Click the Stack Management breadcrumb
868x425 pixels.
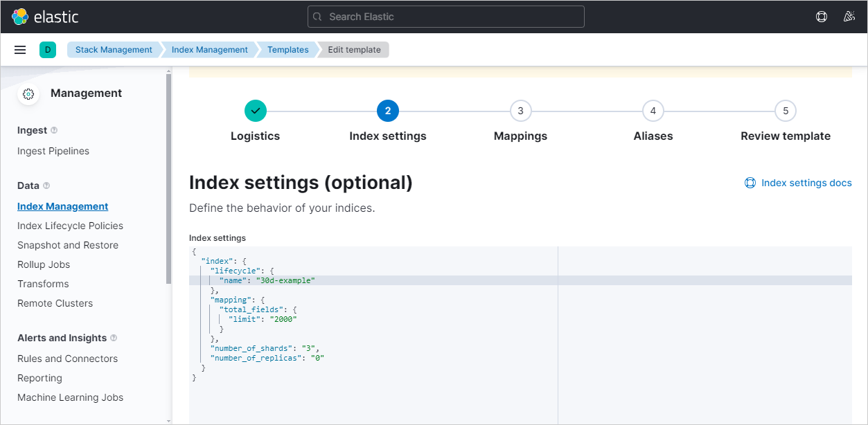coord(114,50)
